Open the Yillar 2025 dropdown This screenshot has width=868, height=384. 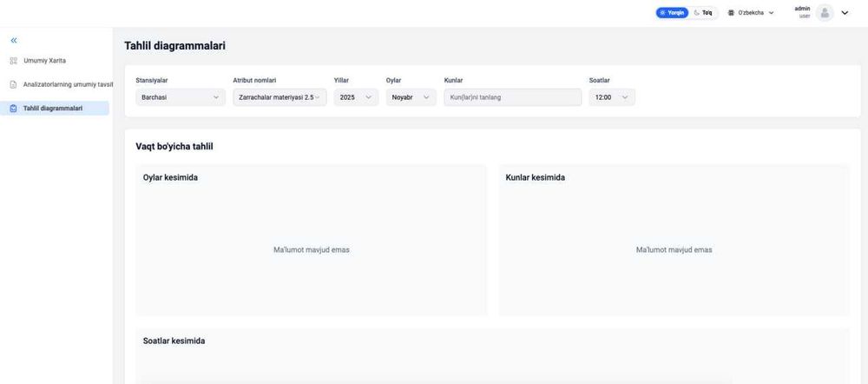point(356,97)
